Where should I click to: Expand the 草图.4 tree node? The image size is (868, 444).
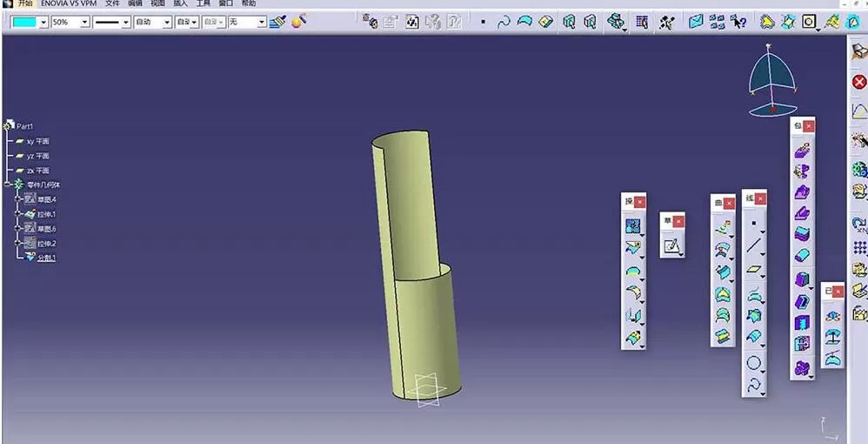[x=19, y=199]
